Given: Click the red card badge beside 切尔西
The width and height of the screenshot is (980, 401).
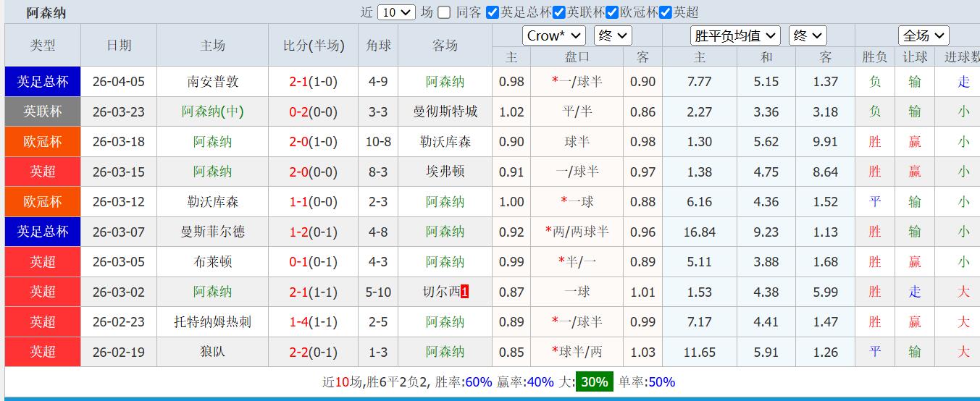Looking at the screenshot, I should 465,292.
